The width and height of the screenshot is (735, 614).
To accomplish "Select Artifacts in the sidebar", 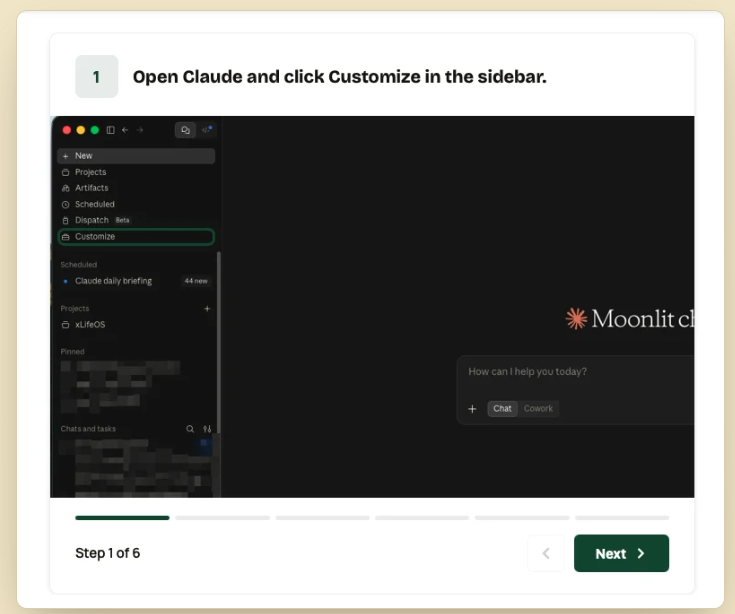I will [x=136, y=188].
